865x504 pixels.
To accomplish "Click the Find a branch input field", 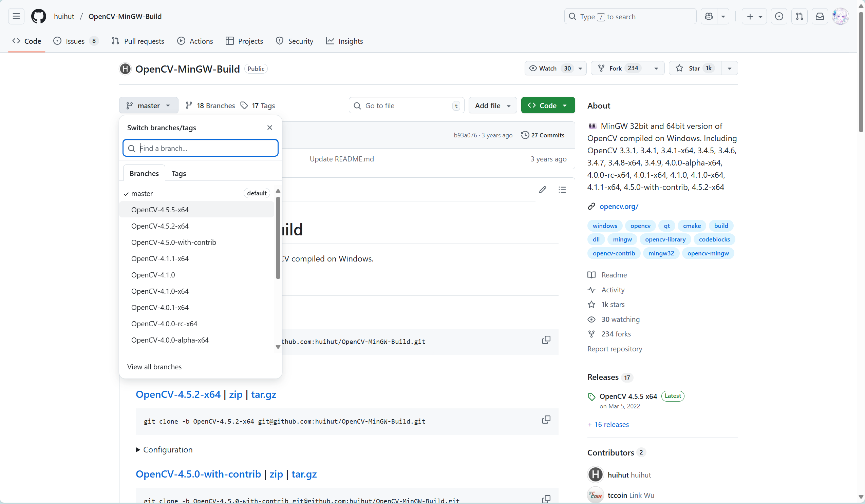I will click(206, 148).
